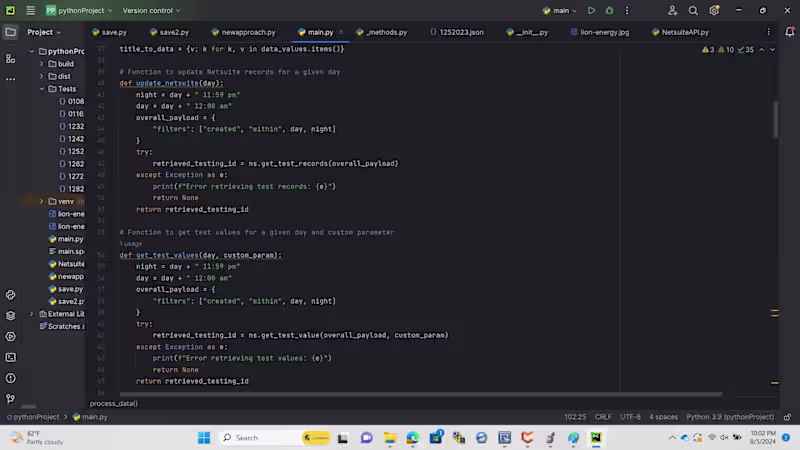Screen dimensions: 800x450
Task: Open the Terminal tool window
Action: point(10,357)
